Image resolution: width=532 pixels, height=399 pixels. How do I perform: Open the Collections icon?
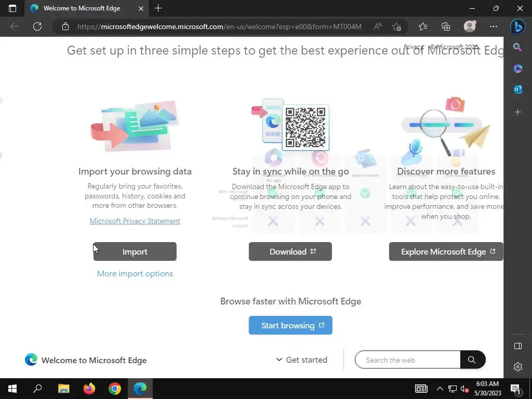pyautogui.click(x=445, y=26)
